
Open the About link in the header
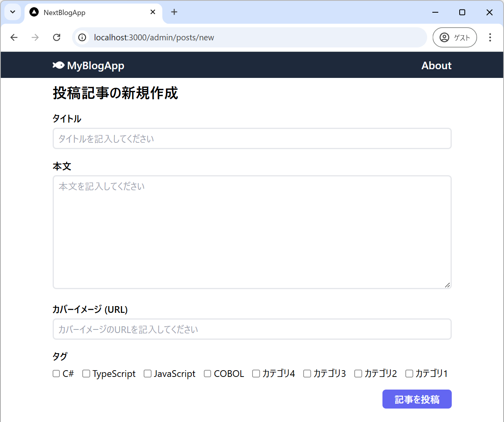(x=436, y=66)
